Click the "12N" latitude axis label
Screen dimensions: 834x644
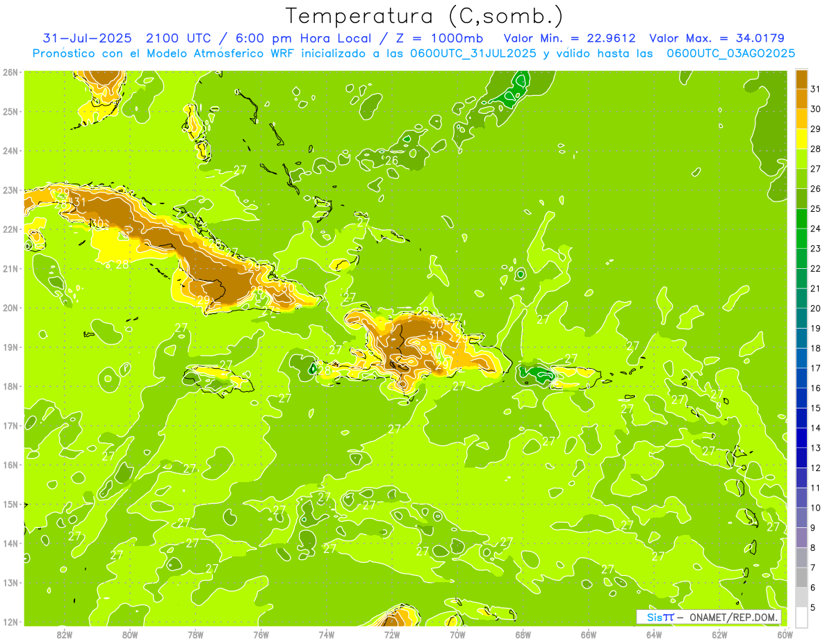point(10,622)
